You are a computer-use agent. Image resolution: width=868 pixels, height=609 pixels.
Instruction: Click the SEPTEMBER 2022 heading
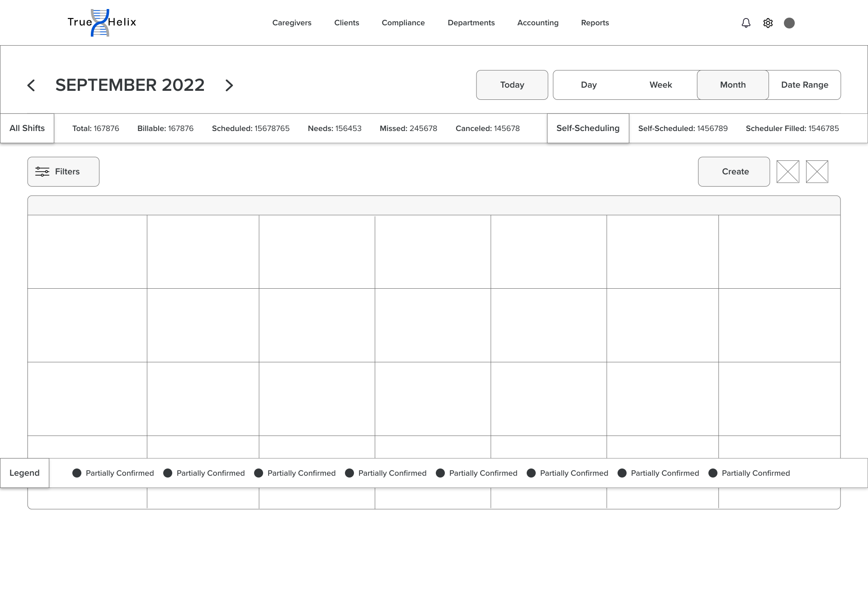click(130, 85)
